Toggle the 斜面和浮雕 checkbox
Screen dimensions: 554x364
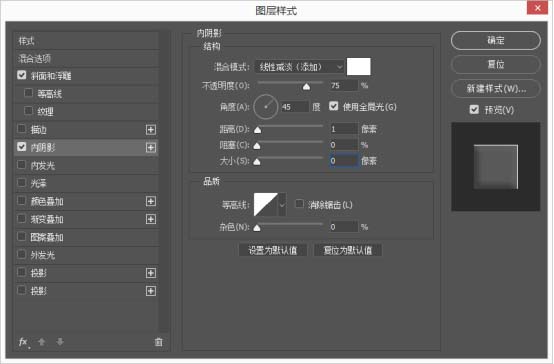pyautogui.click(x=22, y=75)
